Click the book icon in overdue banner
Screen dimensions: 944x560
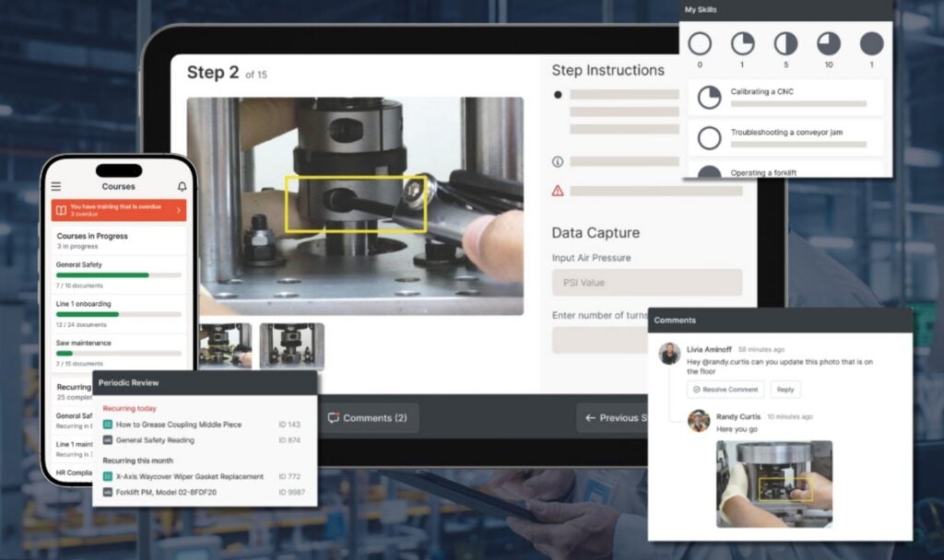[x=61, y=211]
